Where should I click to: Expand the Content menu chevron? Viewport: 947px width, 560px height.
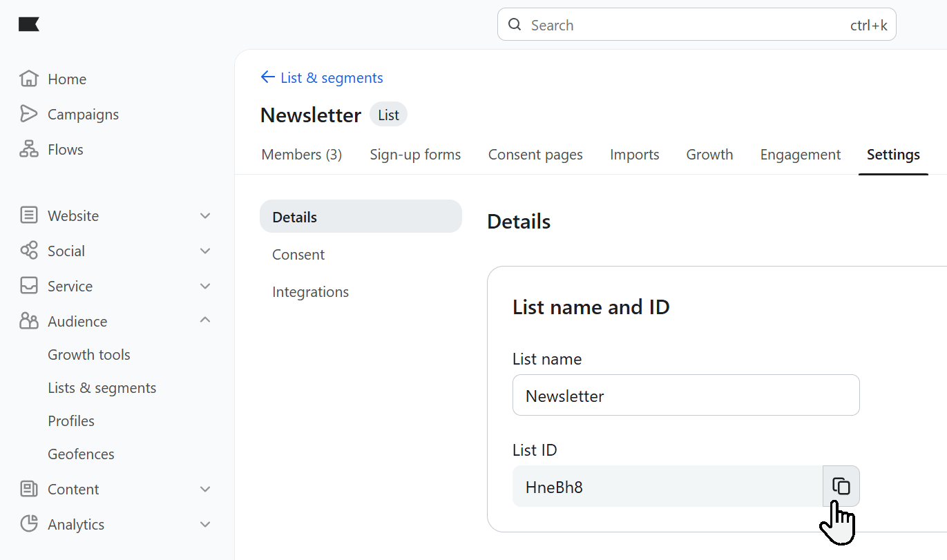(x=205, y=489)
